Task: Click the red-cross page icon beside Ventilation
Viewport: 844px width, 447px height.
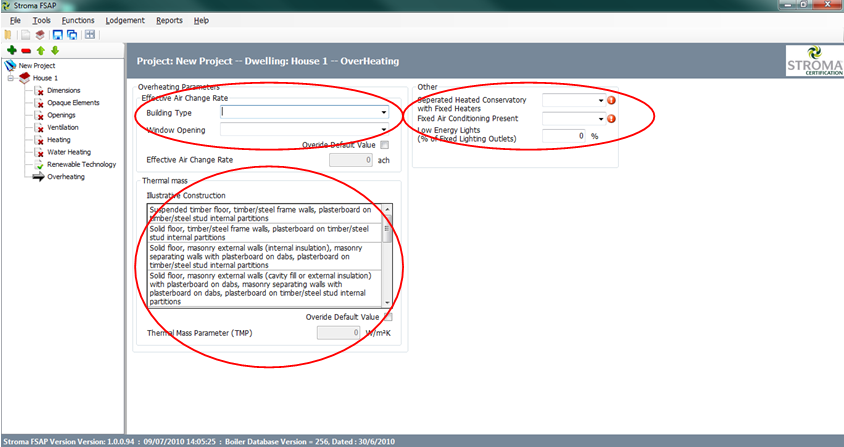Action: click(38, 128)
